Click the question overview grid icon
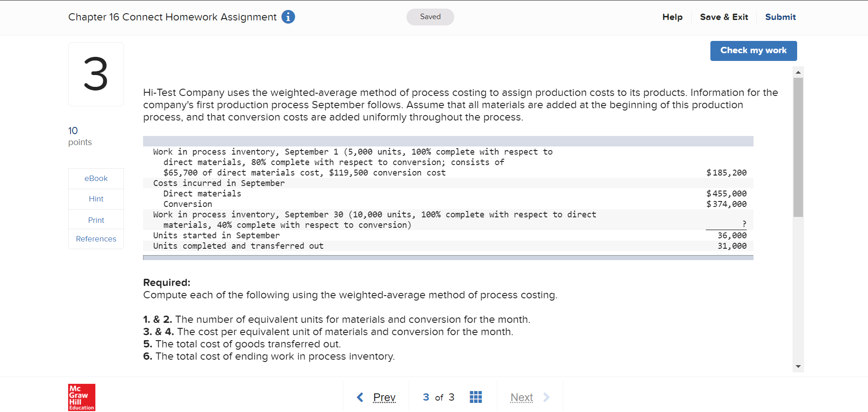Image resolution: width=868 pixels, height=412 pixels. coord(476,397)
